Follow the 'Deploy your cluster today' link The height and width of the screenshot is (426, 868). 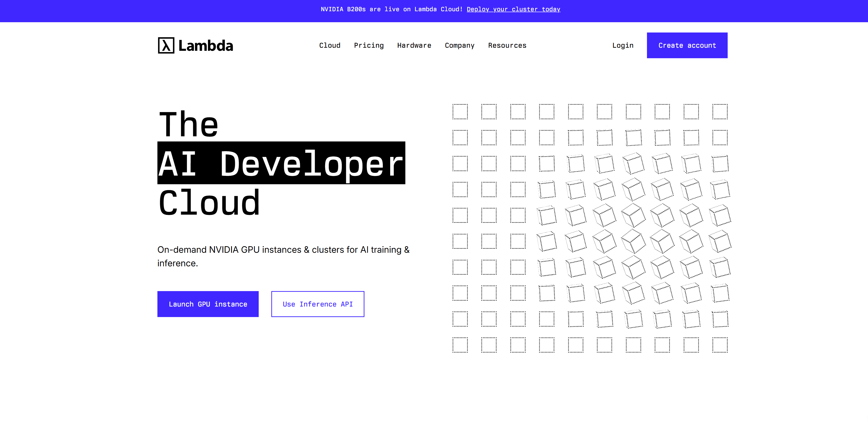click(513, 9)
